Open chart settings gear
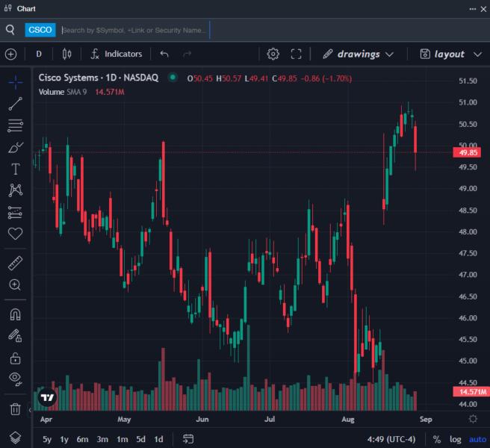The image size is (490, 448). pyautogui.click(x=273, y=54)
